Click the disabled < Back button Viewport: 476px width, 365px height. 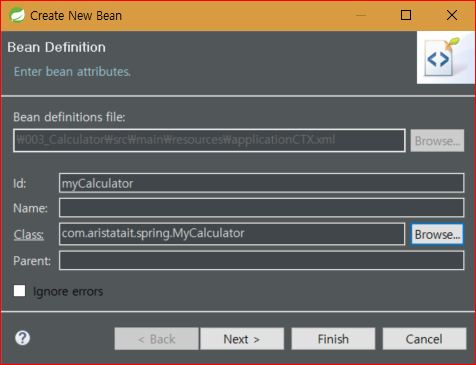(x=156, y=339)
